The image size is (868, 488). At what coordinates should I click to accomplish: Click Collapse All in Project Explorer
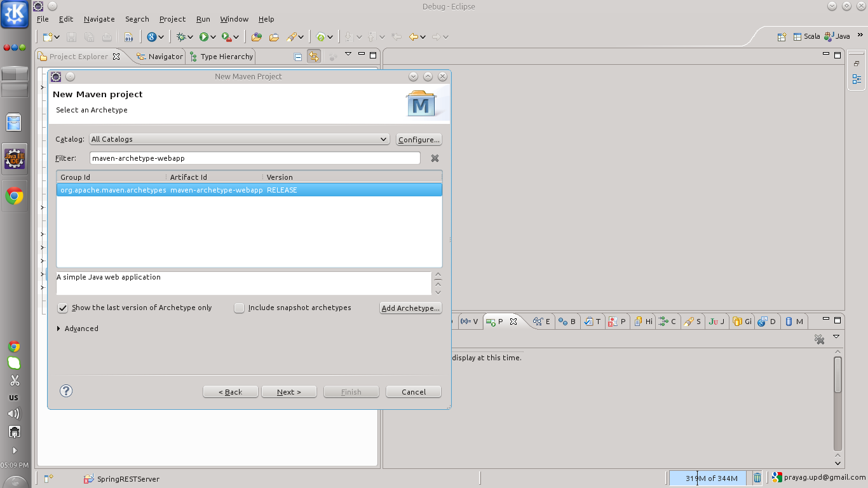[x=298, y=57]
